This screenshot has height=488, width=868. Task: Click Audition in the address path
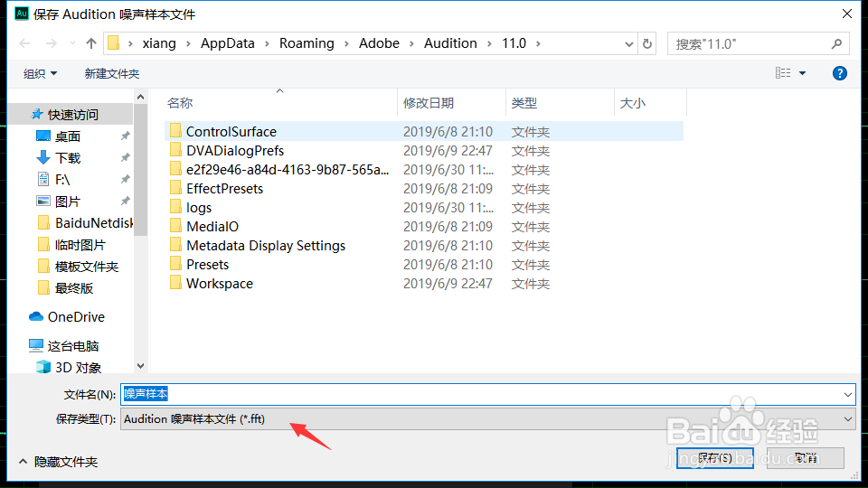tap(450, 43)
